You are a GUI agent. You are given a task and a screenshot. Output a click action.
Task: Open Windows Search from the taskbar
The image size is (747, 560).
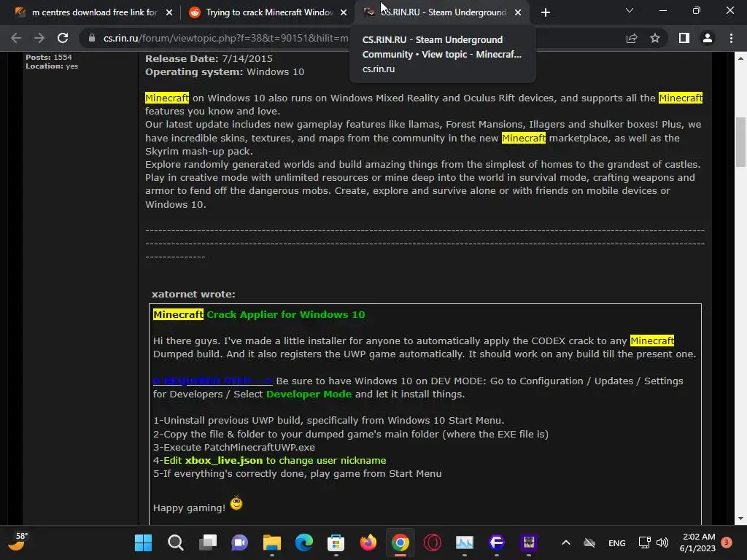point(175,542)
